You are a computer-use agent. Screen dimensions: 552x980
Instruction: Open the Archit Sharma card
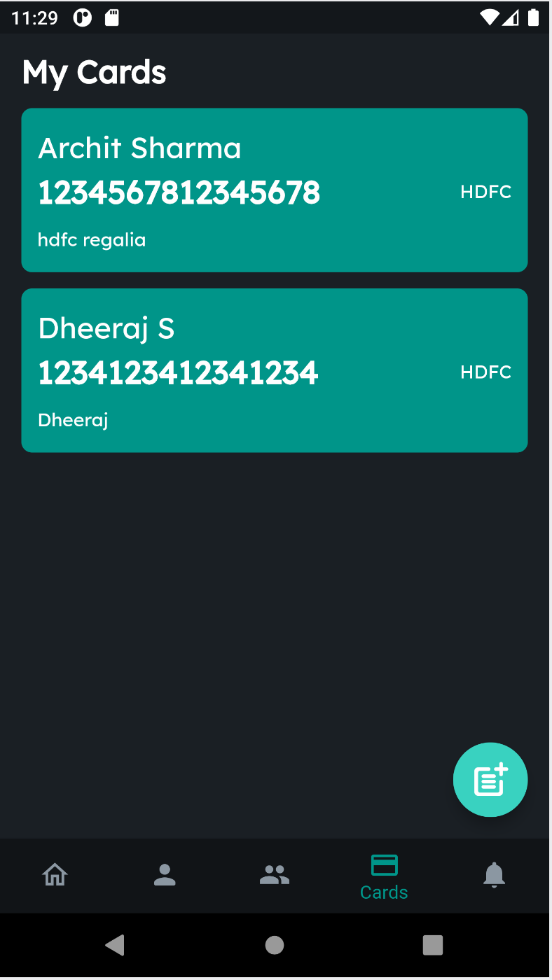point(275,190)
